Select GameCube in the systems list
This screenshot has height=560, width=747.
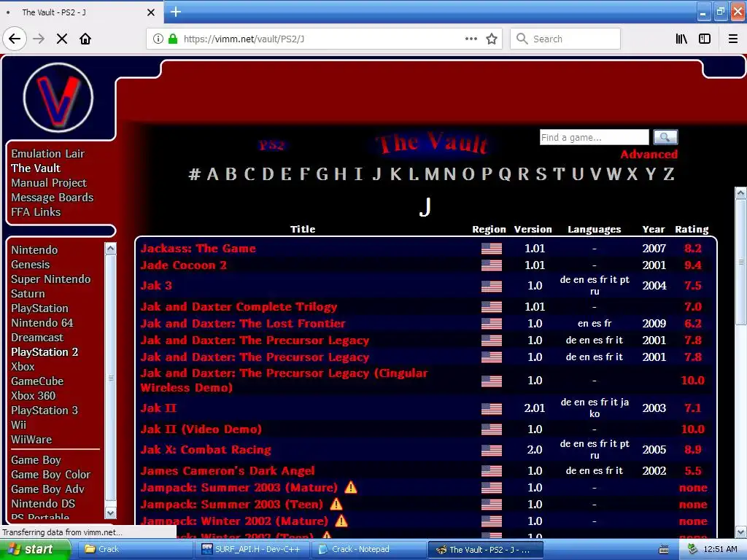37,381
